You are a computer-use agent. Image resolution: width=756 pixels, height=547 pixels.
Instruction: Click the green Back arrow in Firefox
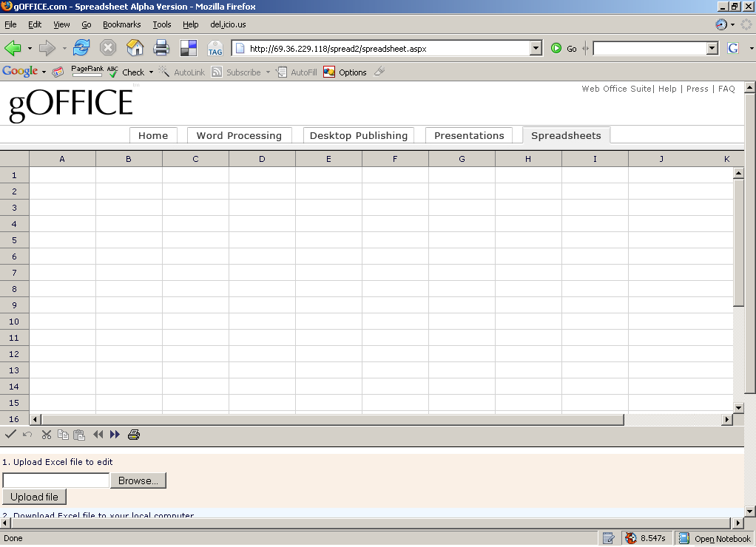coord(13,48)
